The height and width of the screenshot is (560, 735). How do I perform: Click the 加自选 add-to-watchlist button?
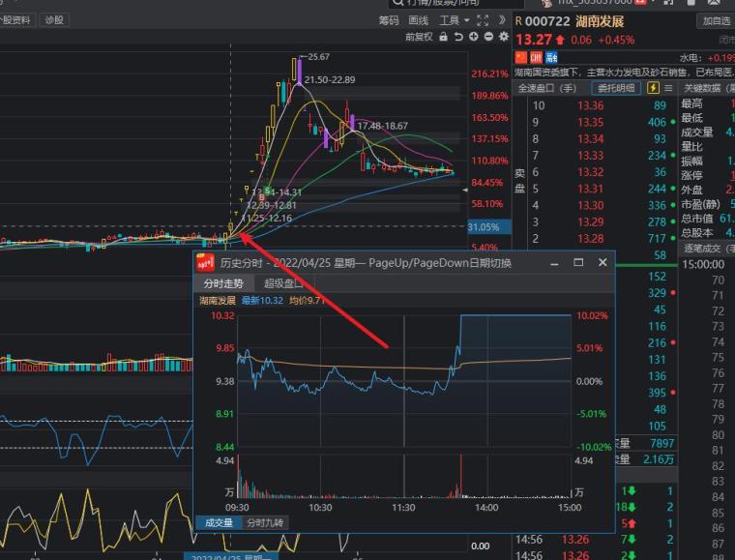click(716, 21)
